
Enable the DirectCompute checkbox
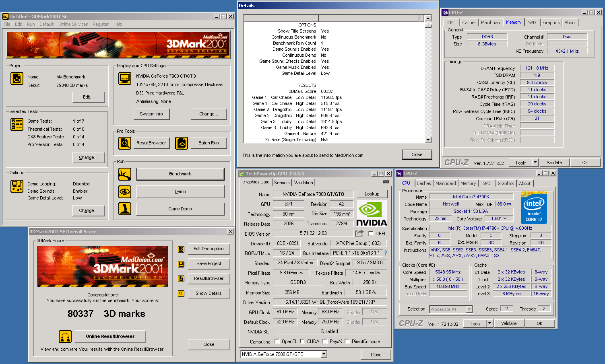click(347, 341)
